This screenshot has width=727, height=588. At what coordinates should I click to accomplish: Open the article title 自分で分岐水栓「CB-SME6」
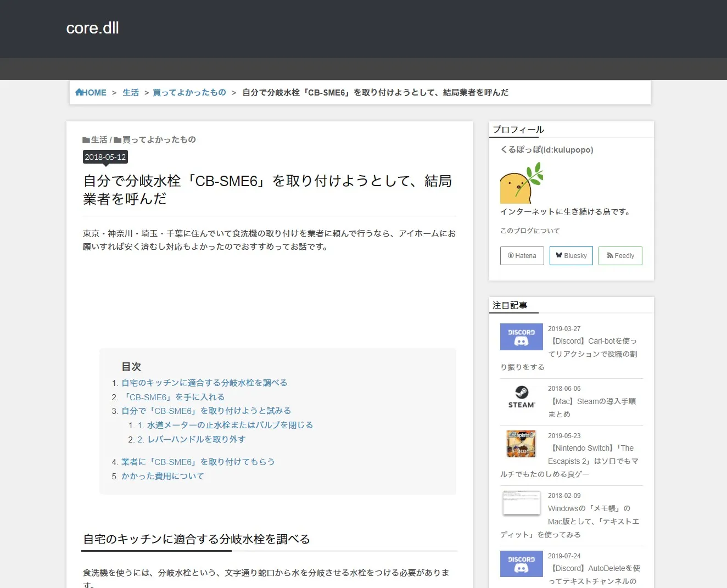[267, 189]
